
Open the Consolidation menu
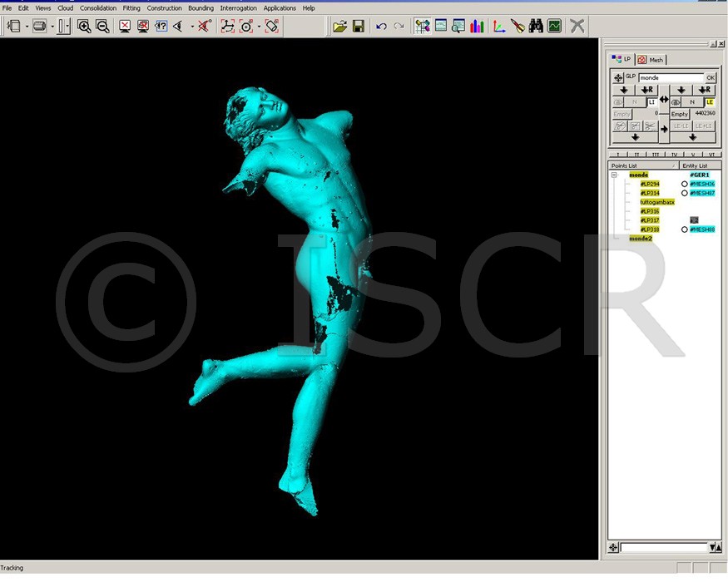(98, 7)
